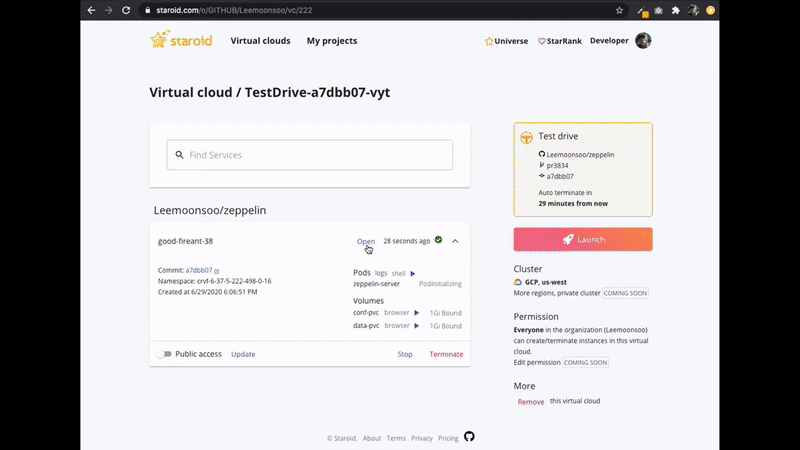Click the Terms footer link
The height and width of the screenshot is (450, 800).
pyautogui.click(x=396, y=438)
